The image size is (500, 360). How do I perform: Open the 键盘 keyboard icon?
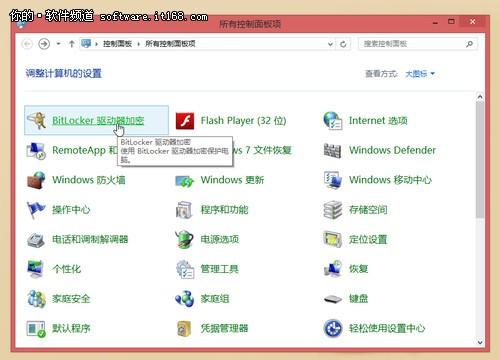pos(332,299)
